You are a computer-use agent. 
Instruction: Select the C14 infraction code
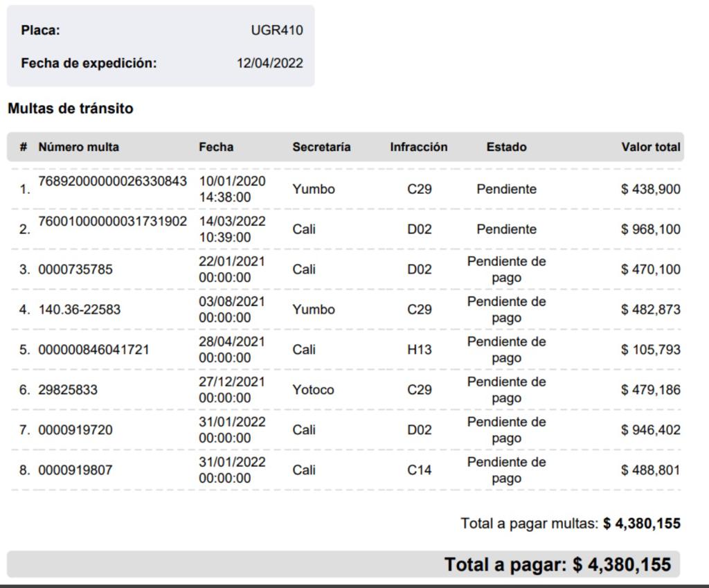419,470
